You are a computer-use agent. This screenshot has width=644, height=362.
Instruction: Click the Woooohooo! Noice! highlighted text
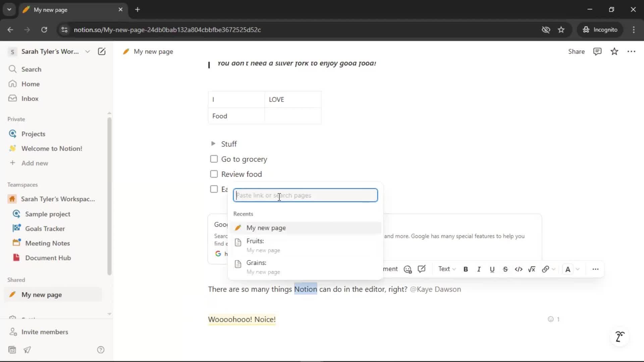point(242,319)
